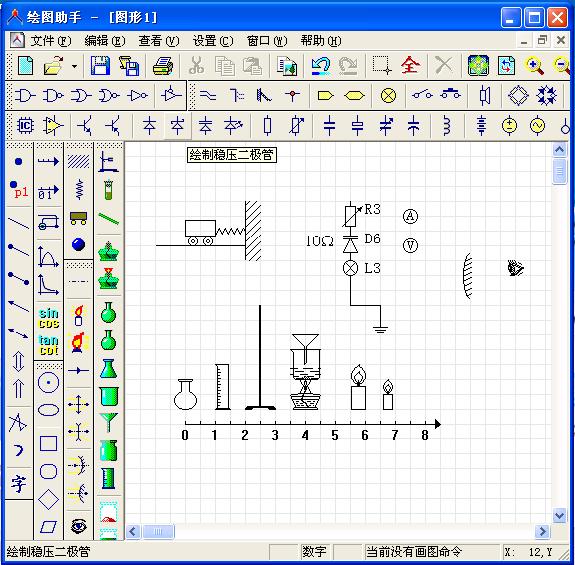Create a new blank drawing document
Viewport: 575px width, 565px height.
[26, 66]
